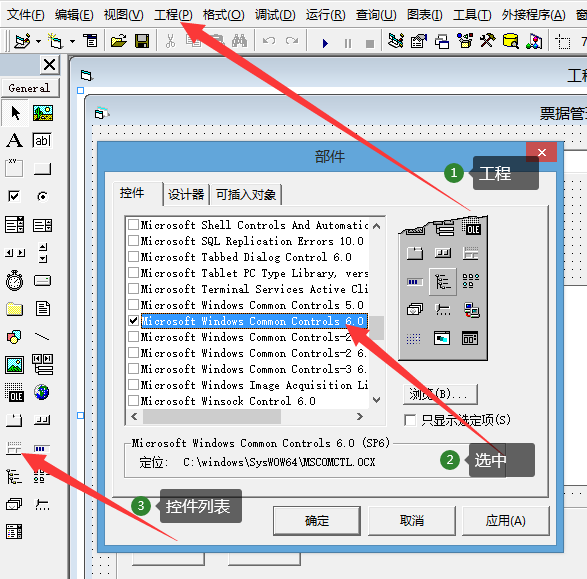Click the list scroll-down arrow
The width and height of the screenshot is (587, 579).
[377, 400]
